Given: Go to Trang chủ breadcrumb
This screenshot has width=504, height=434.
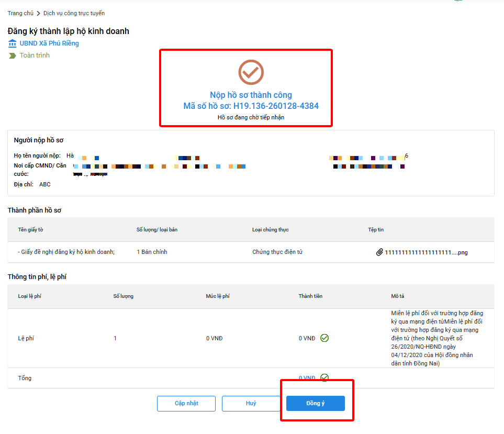Looking at the screenshot, I should point(20,13).
